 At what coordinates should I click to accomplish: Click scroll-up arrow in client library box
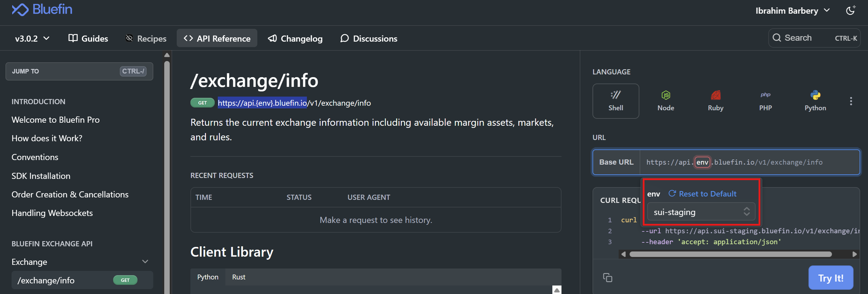click(557, 290)
